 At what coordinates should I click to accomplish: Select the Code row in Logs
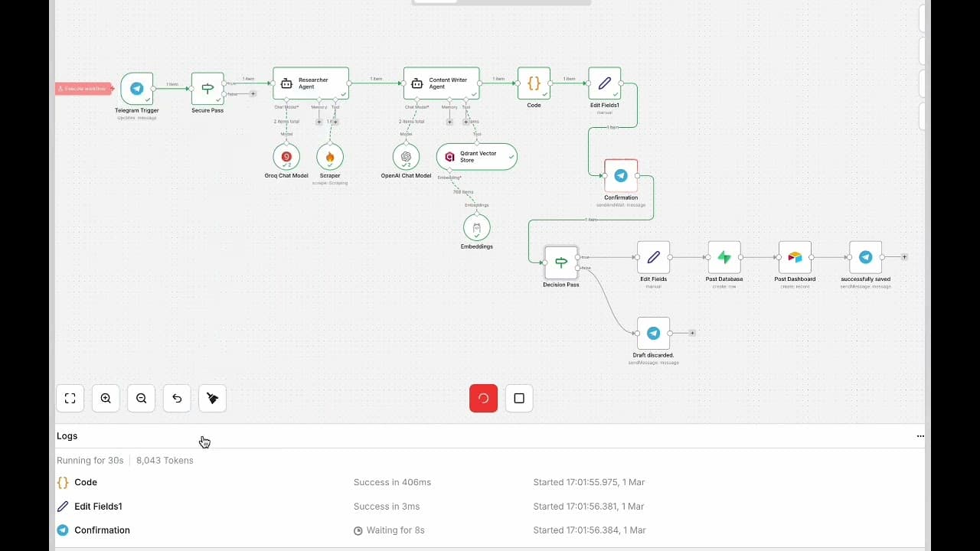click(x=490, y=482)
